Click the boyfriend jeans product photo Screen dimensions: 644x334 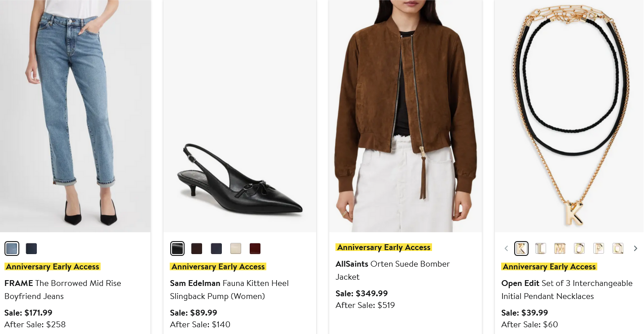(x=75, y=116)
